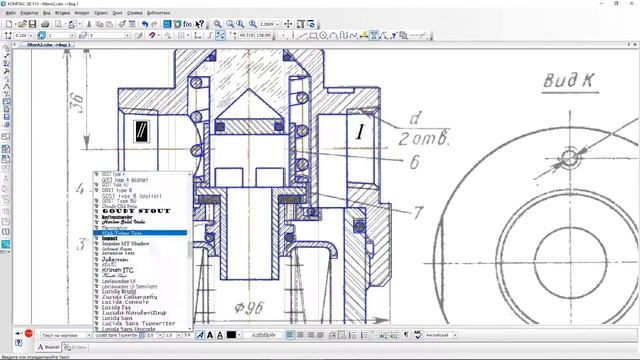Choose Lucida Console font
The image size is (640, 360).
pos(125,302)
